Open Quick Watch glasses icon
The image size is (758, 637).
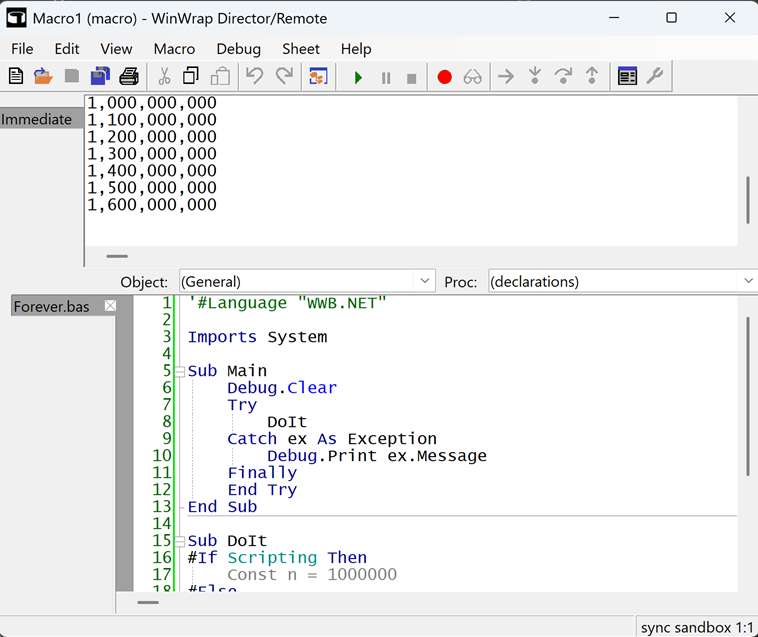[472, 77]
